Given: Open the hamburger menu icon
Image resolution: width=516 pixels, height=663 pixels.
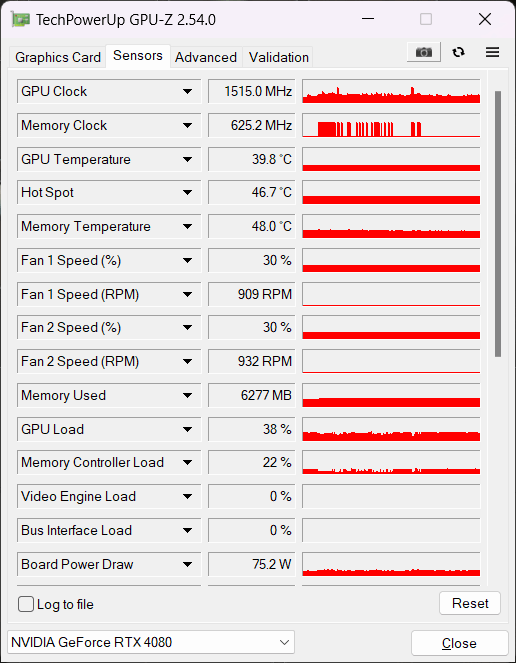Looking at the screenshot, I should click(x=492, y=52).
